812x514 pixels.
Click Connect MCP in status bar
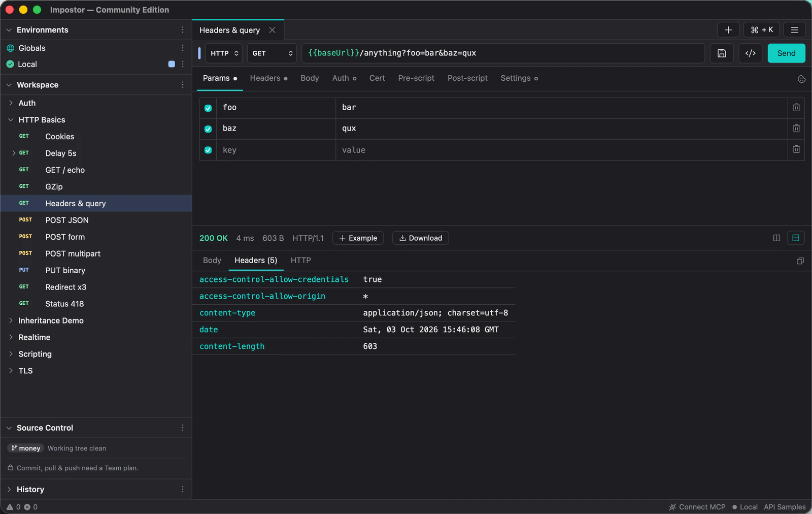click(x=697, y=507)
